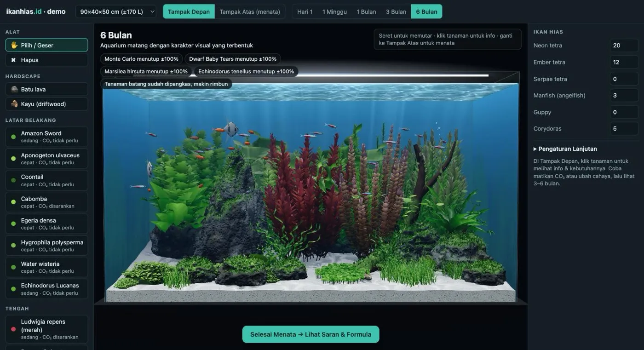Choose the Coontail plant
This screenshot has width=644, height=350.
46,180
